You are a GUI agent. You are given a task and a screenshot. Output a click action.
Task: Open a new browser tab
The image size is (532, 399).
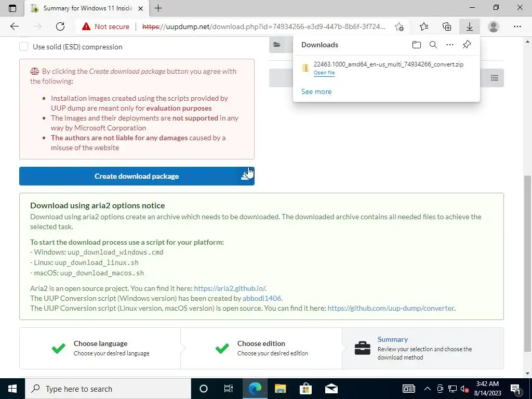pos(158,8)
